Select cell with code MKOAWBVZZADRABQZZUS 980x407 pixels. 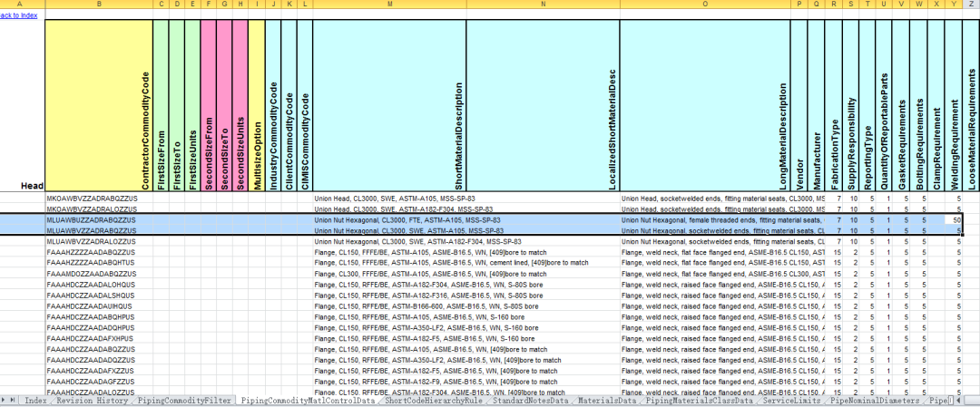tap(99, 198)
